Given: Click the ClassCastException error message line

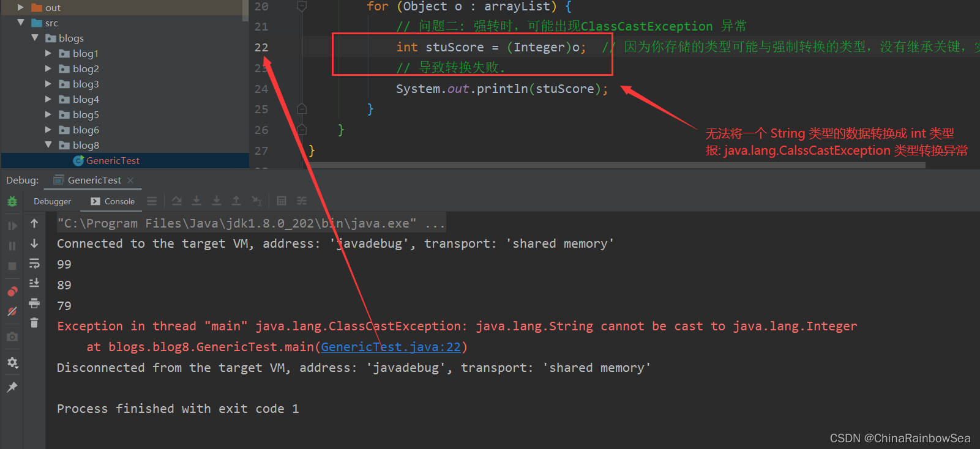Looking at the screenshot, I should (457, 326).
